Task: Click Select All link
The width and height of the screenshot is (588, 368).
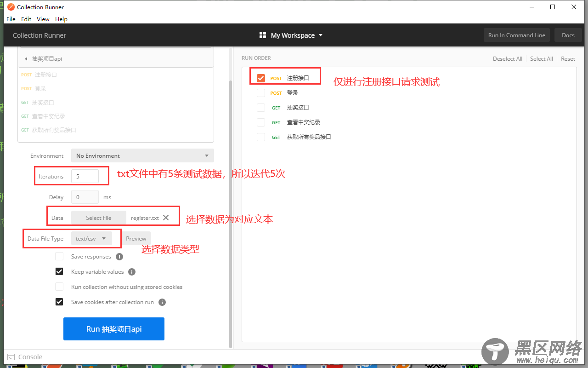Action: [542, 59]
